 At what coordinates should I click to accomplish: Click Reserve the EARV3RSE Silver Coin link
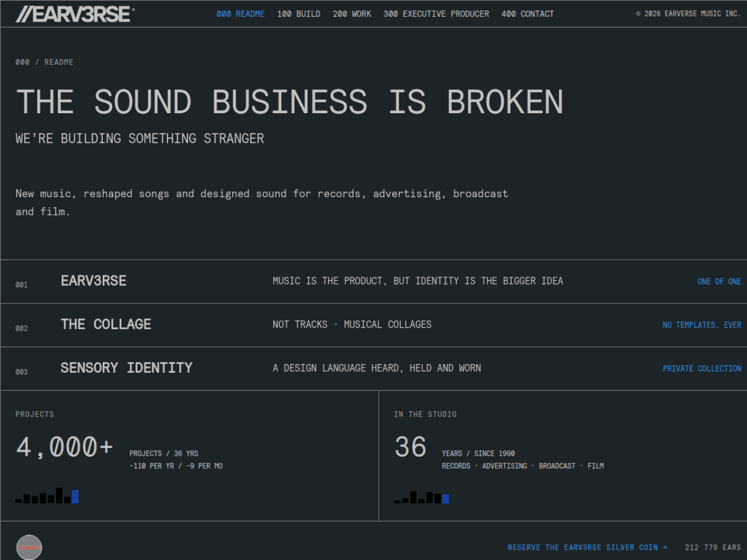tap(587, 547)
